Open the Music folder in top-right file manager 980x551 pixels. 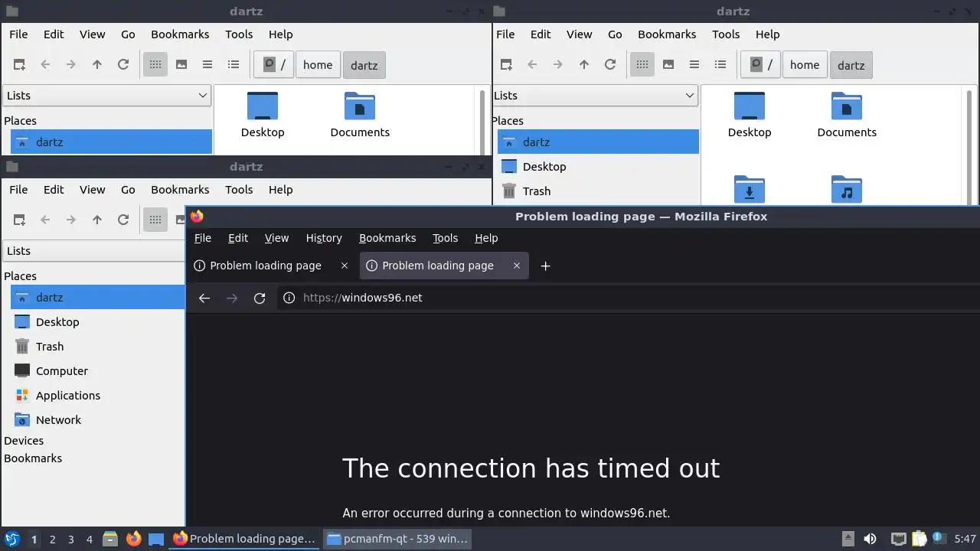(x=846, y=189)
